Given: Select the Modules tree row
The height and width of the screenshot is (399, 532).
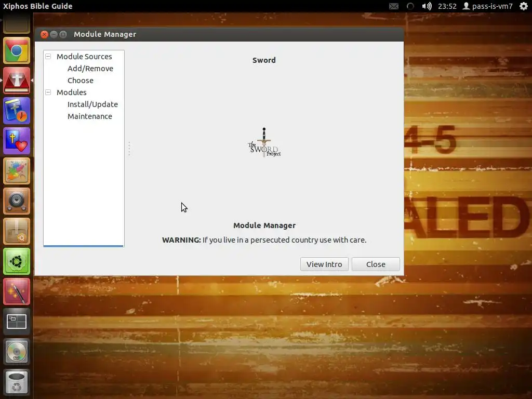Looking at the screenshot, I should click(72, 92).
